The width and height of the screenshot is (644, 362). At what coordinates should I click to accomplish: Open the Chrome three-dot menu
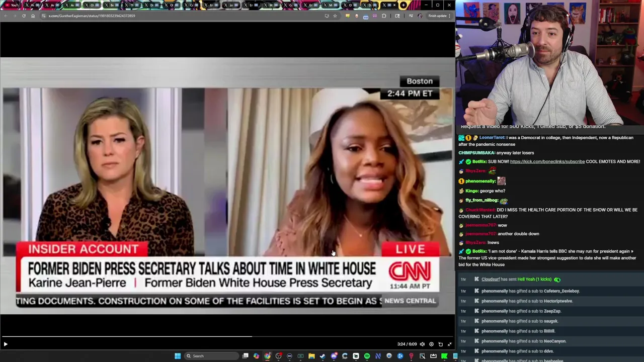point(449,16)
